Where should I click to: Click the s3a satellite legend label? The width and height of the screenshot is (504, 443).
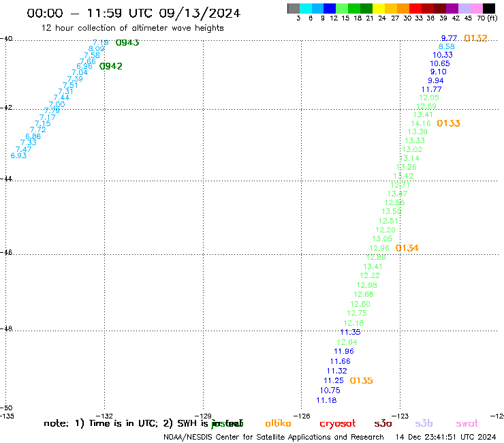tap(383, 423)
